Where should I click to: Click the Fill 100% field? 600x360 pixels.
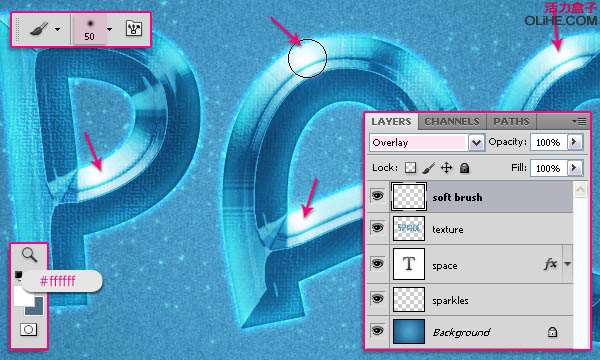pyautogui.click(x=548, y=168)
